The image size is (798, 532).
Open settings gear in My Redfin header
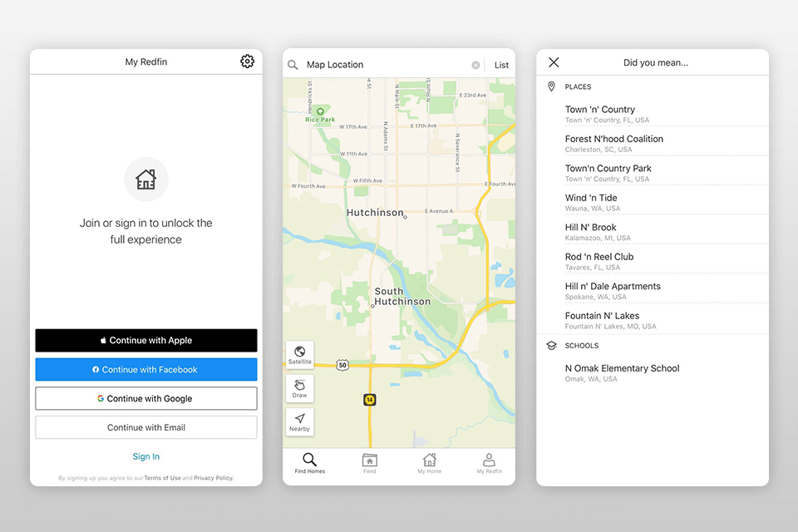point(247,62)
